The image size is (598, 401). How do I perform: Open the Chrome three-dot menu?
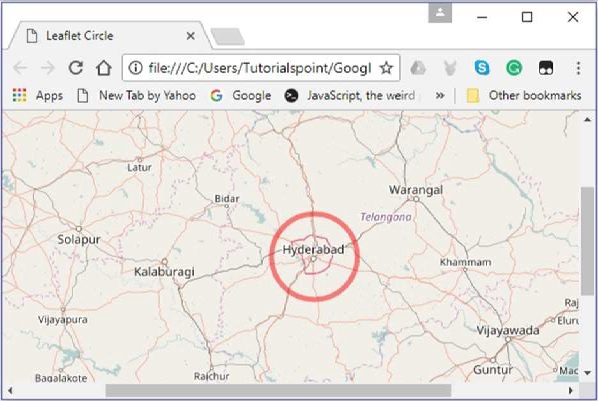(x=578, y=68)
